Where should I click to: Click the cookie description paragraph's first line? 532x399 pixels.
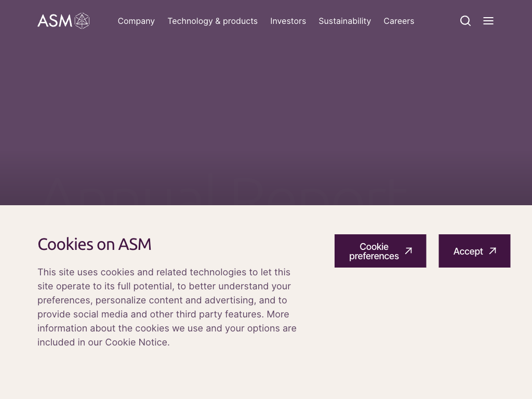tap(164, 272)
